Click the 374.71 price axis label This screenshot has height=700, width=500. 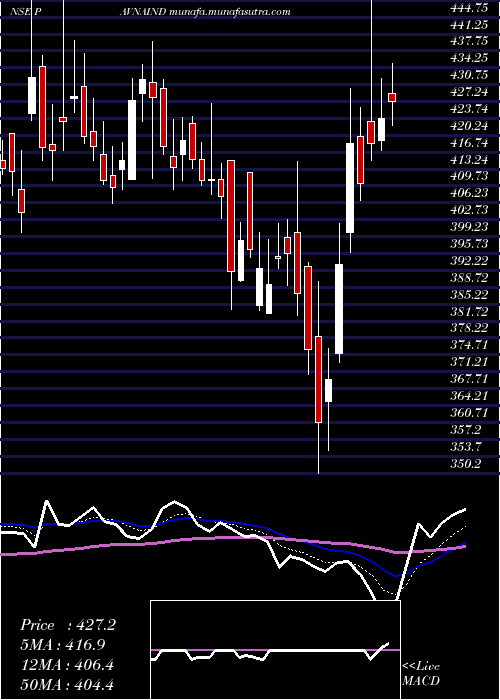[x=470, y=346]
